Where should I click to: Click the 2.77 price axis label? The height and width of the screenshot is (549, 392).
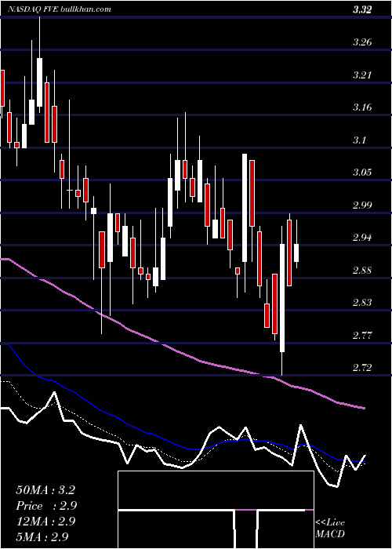coord(362,336)
